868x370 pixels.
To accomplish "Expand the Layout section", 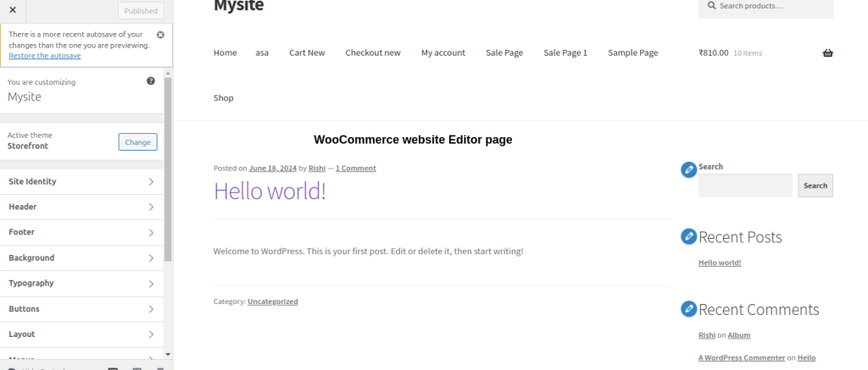I will 82,334.
